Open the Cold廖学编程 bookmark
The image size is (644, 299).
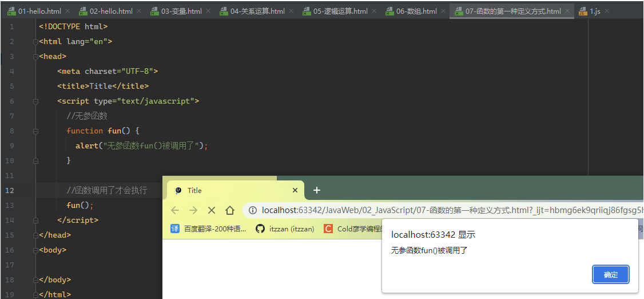click(x=353, y=229)
